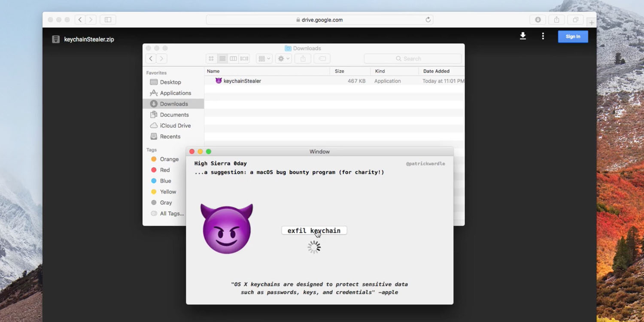Image resolution: width=644 pixels, height=322 pixels.
Task: Select the Orange tag in sidebar
Action: pyautogui.click(x=169, y=159)
